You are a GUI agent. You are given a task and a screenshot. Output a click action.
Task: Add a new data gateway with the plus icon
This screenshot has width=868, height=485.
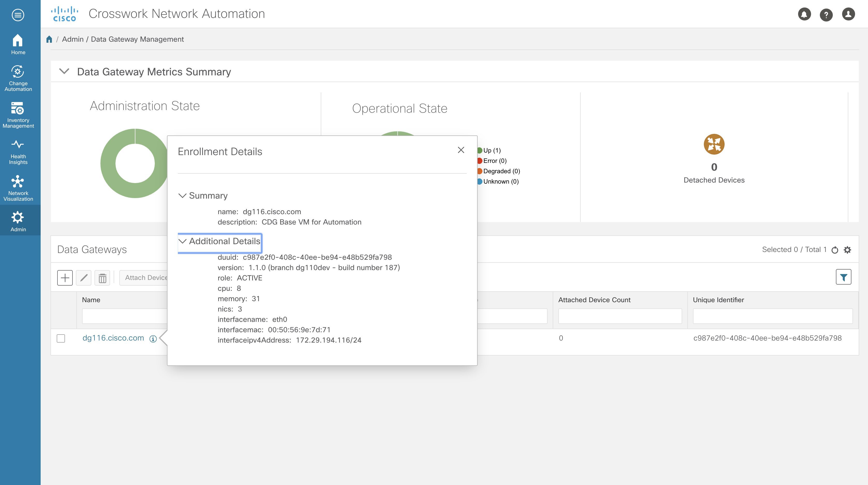pyautogui.click(x=65, y=278)
